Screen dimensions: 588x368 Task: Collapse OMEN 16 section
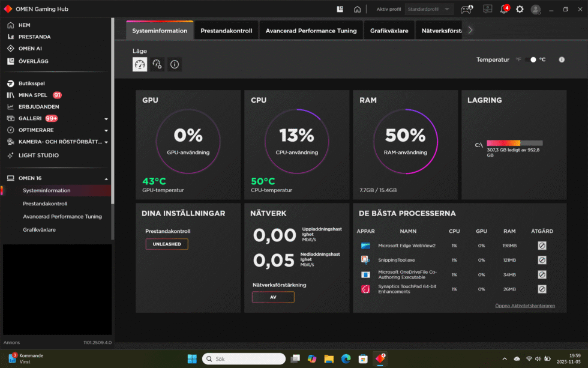click(x=106, y=178)
